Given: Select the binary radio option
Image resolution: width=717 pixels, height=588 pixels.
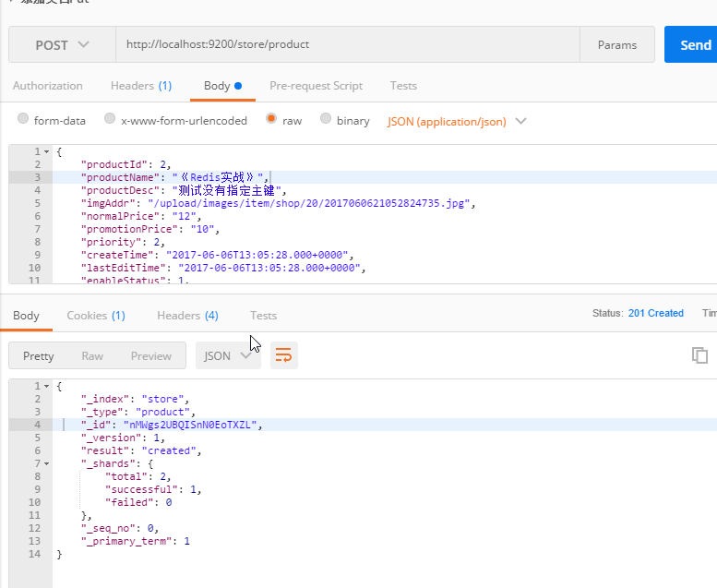Looking at the screenshot, I should 326,119.
